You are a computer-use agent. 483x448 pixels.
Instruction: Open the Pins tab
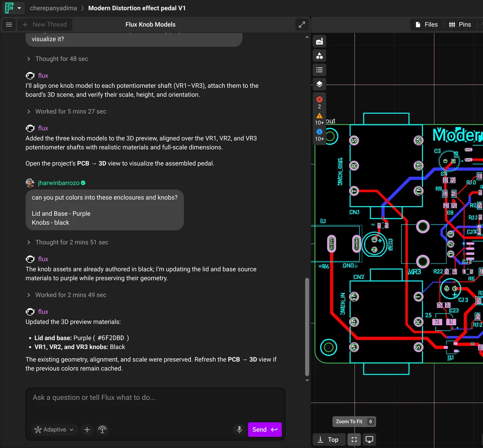click(x=460, y=25)
